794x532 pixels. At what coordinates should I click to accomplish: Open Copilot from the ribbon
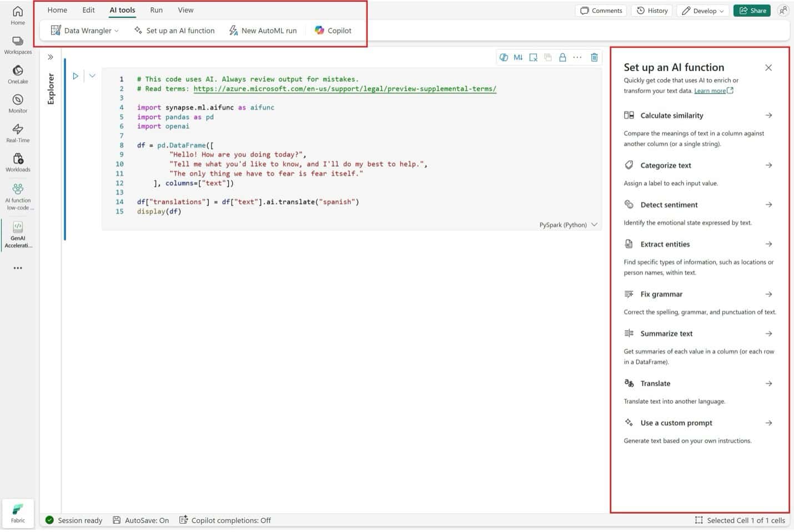click(x=333, y=31)
